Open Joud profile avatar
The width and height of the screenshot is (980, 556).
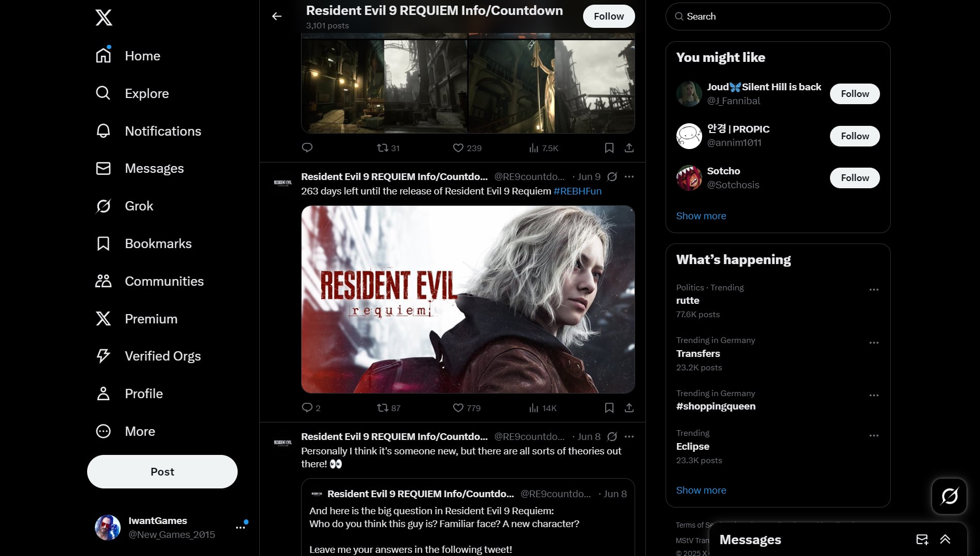coord(689,94)
